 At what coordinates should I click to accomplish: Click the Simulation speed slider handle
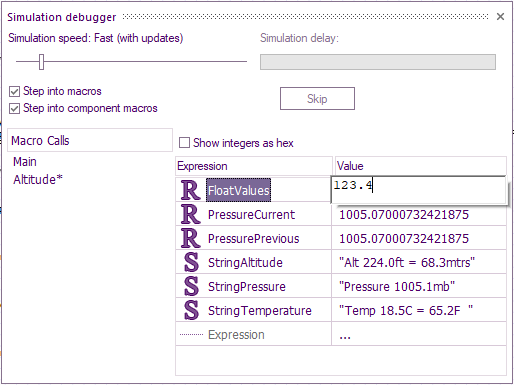point(41,62)
